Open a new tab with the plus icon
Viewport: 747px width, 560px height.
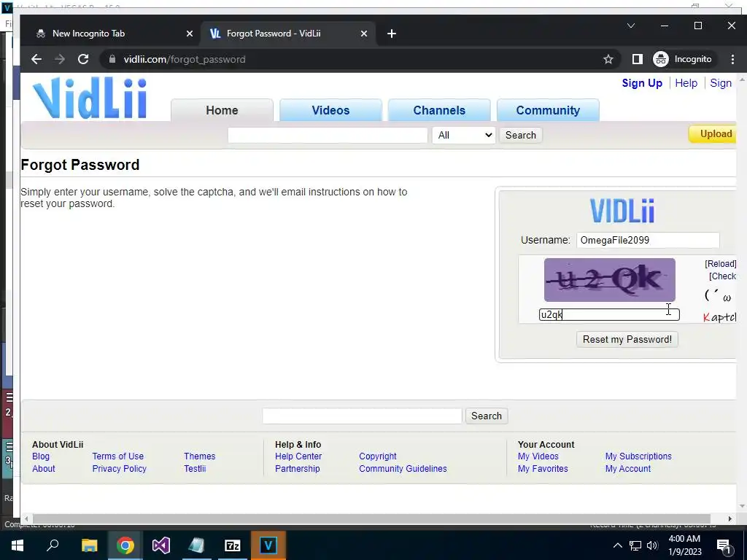[392, 34]
